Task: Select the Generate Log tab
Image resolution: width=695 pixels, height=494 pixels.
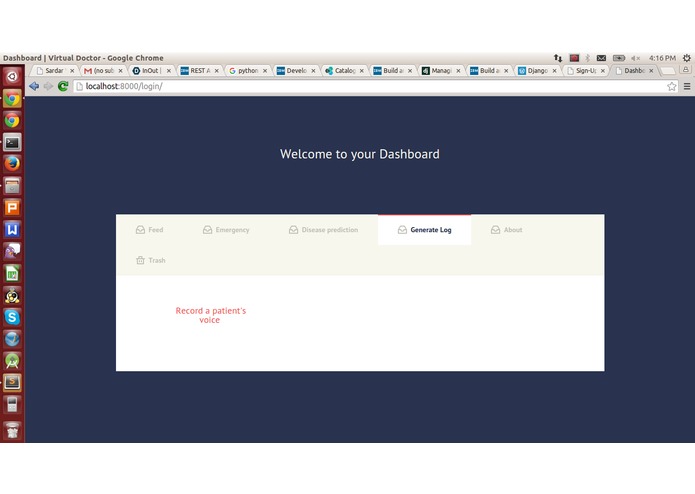Action: (x=425, y=229)
